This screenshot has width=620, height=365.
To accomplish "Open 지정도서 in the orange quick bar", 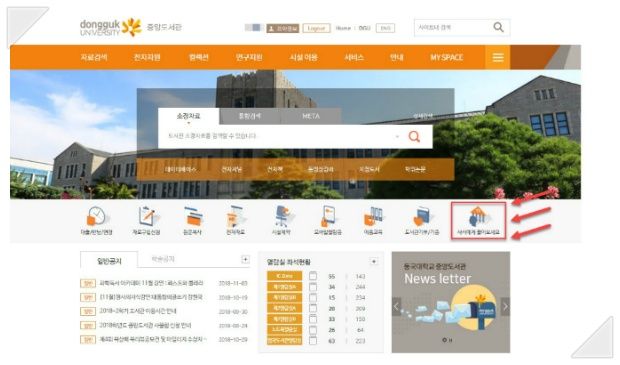I will [x=369, y=169].
